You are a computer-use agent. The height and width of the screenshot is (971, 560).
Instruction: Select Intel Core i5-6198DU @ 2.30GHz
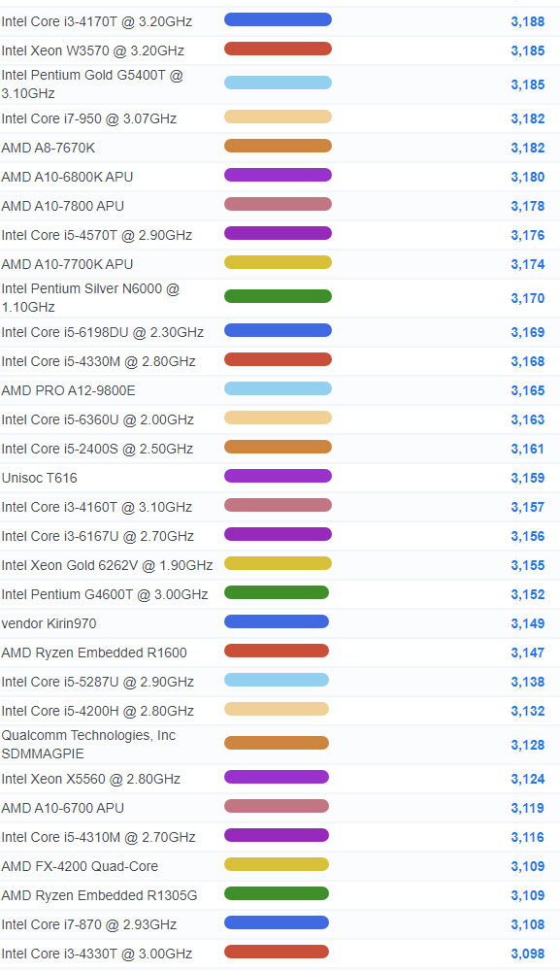coord(103,332)
